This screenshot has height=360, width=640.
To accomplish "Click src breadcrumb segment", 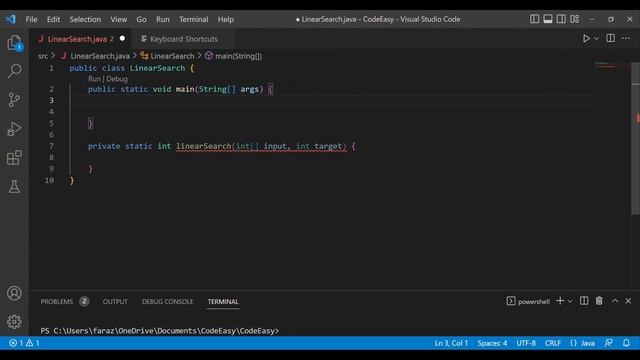I will pyautogui.click(x=43, y=56).
